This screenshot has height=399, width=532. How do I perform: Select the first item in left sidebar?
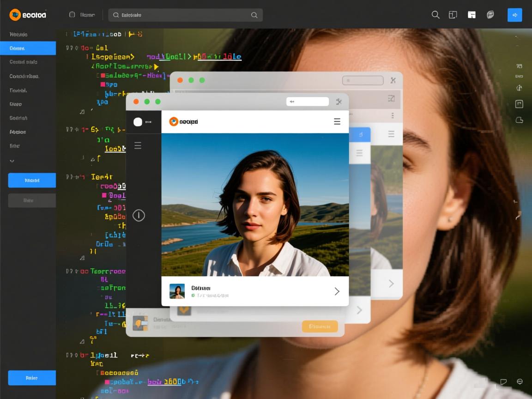18,35
